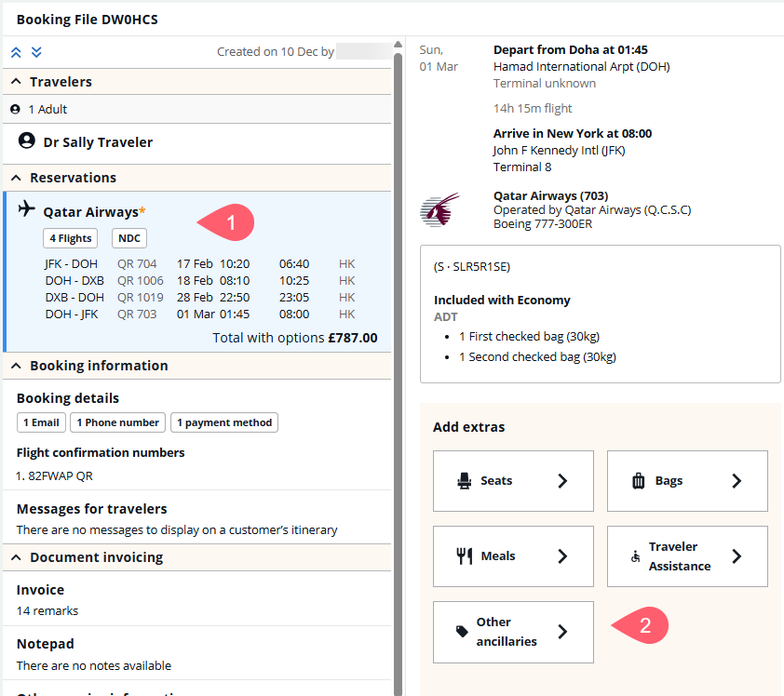Open the 1 Email badge

[41, 422]
